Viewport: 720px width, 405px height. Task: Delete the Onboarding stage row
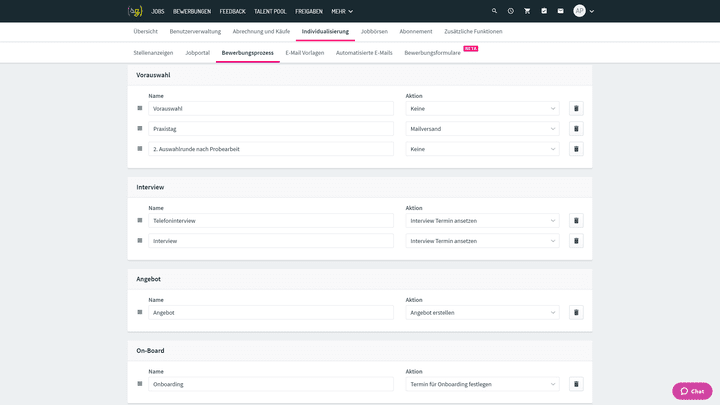[576, 384]
